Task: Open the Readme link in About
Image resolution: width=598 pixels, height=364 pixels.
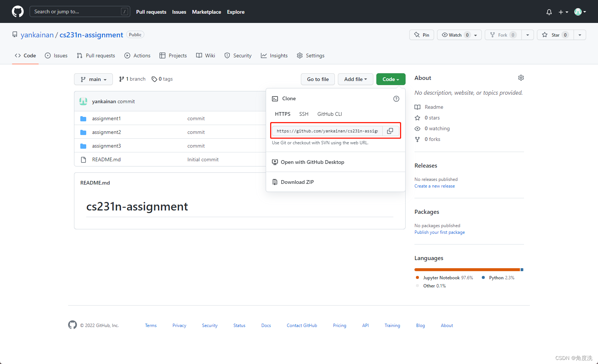Action: point(429,107)
